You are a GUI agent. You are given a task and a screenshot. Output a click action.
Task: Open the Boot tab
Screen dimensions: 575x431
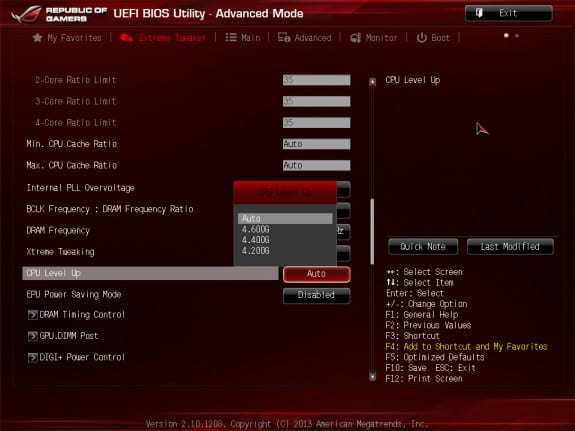433,38
